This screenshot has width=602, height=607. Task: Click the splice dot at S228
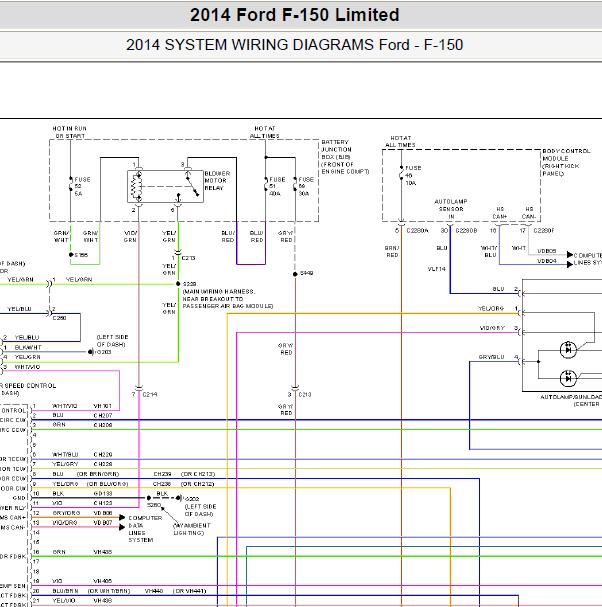point(178,284)
